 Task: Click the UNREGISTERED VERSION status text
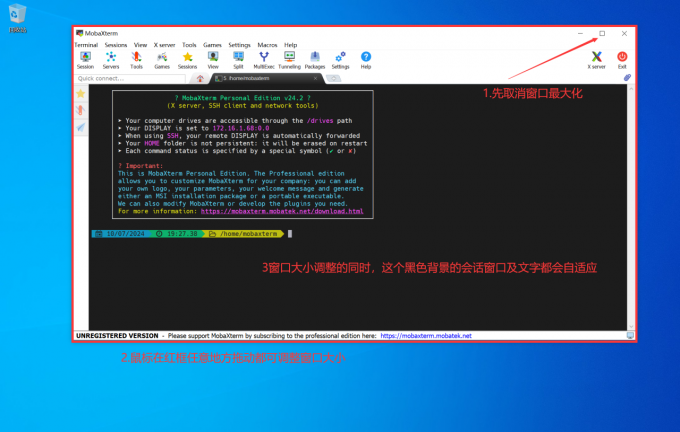point(117,336)
